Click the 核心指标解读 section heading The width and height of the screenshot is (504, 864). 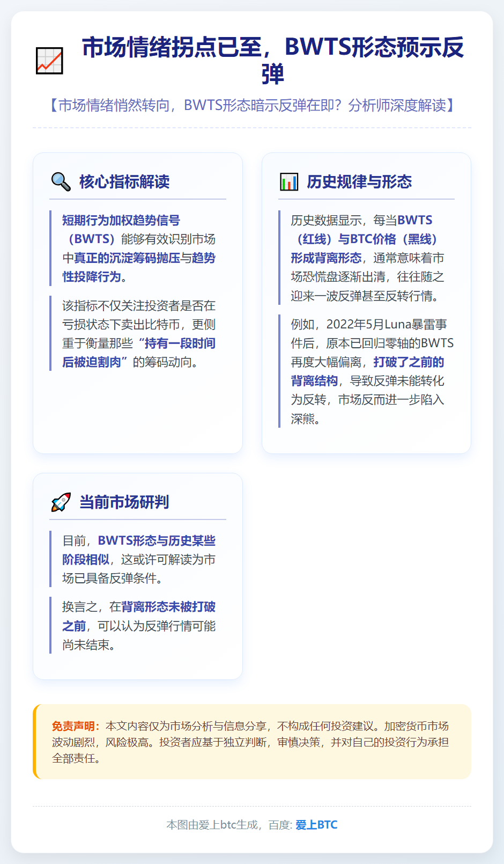(124, 182)
